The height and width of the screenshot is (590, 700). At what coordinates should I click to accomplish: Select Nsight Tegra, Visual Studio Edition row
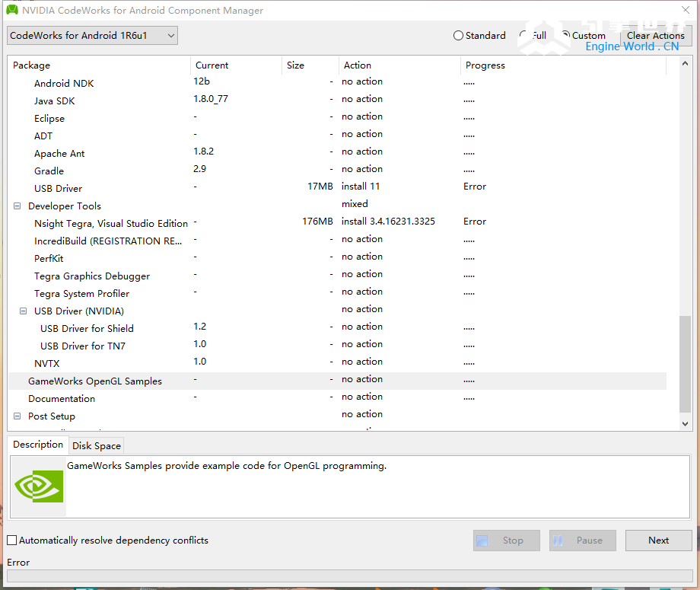[337, 223]
